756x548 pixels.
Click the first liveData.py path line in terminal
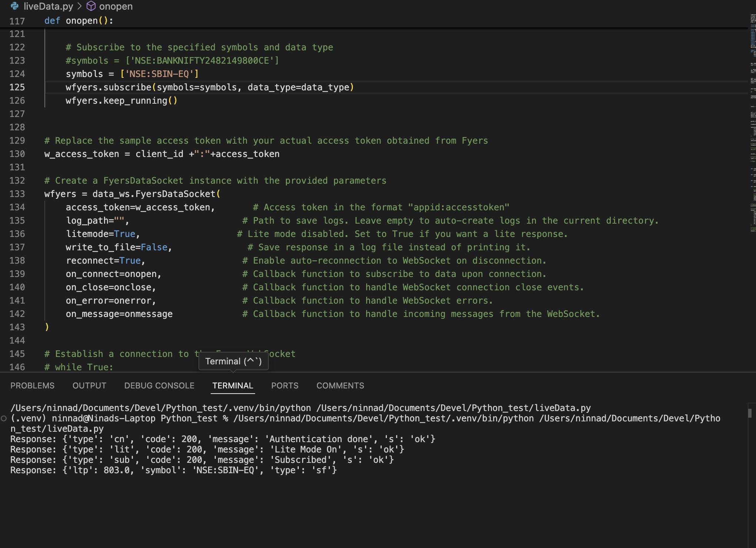coord(301,408)
